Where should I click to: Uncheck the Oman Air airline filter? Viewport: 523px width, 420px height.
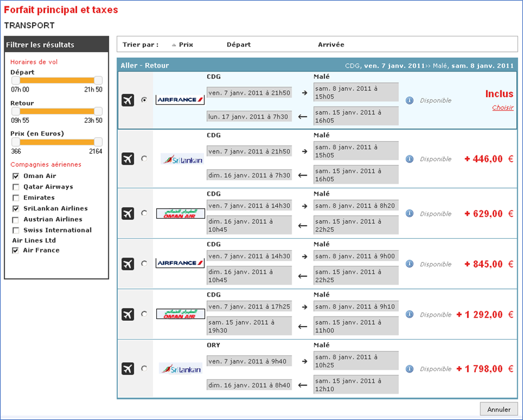(15, 176)
